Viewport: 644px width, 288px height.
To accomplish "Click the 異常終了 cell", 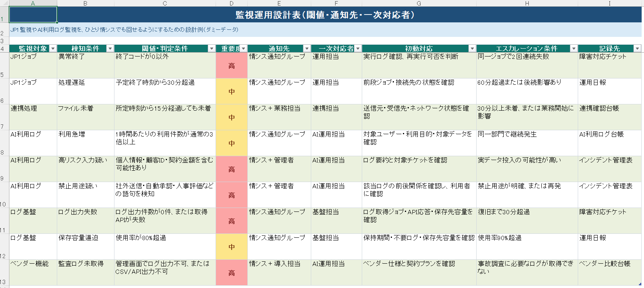I will click(x=85, y=66).
